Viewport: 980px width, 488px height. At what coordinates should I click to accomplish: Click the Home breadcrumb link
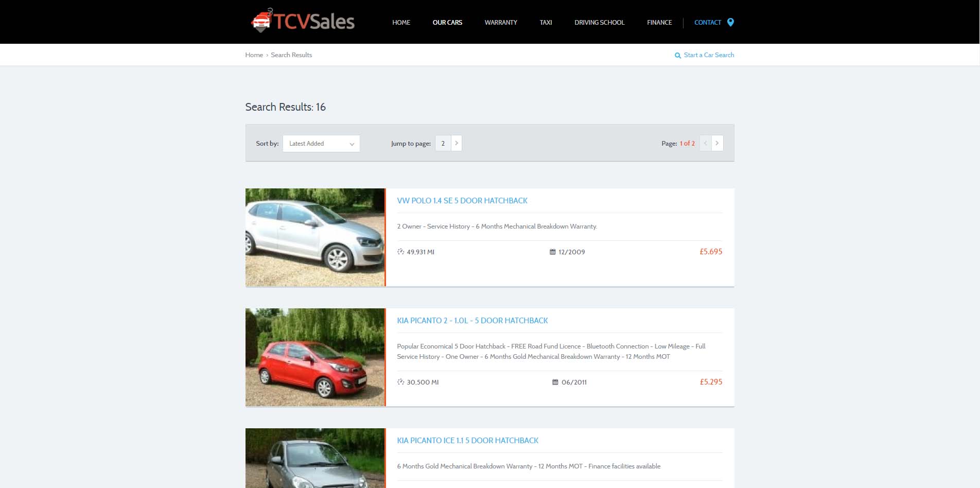(254, 55)
